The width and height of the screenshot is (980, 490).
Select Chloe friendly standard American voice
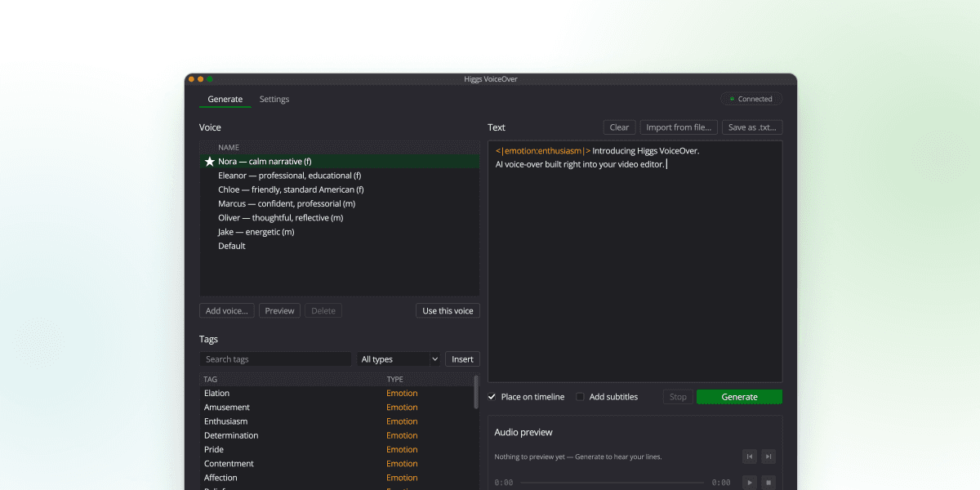coord(340,189)
